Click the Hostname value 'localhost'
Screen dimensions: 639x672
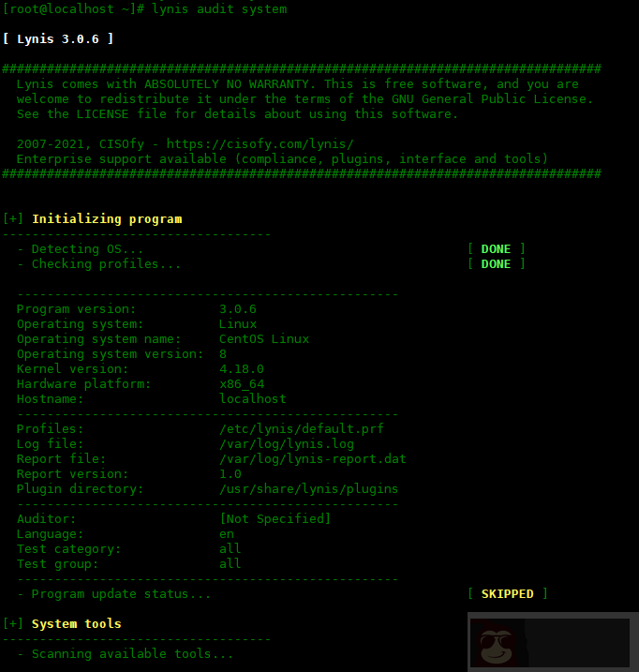tap(253, 399)
